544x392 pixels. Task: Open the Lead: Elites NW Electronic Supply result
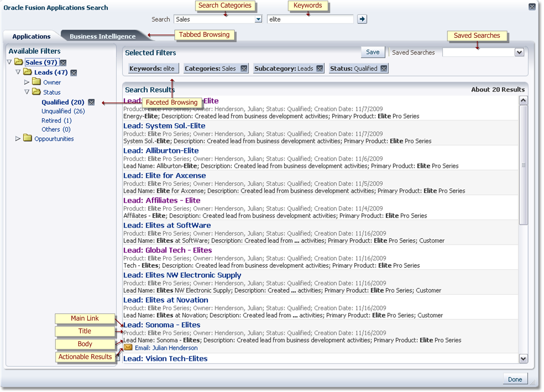(182, 275)
